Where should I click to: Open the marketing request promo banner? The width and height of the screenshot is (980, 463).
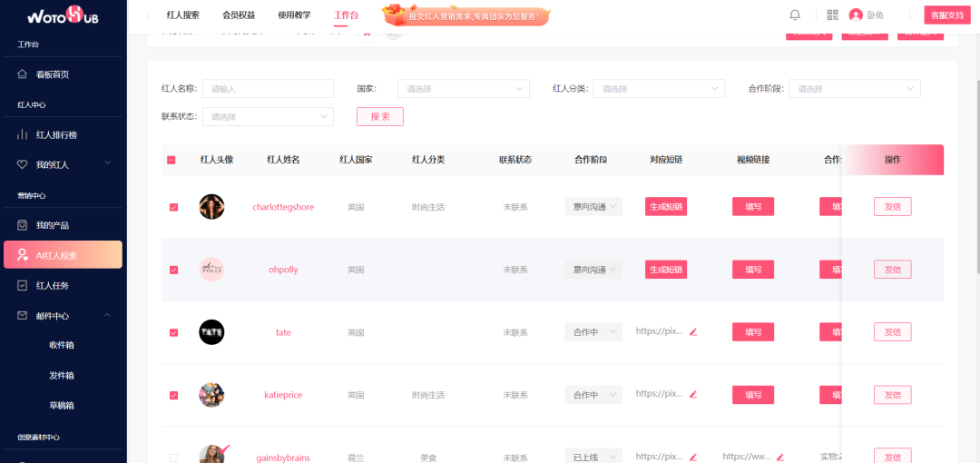465,15
